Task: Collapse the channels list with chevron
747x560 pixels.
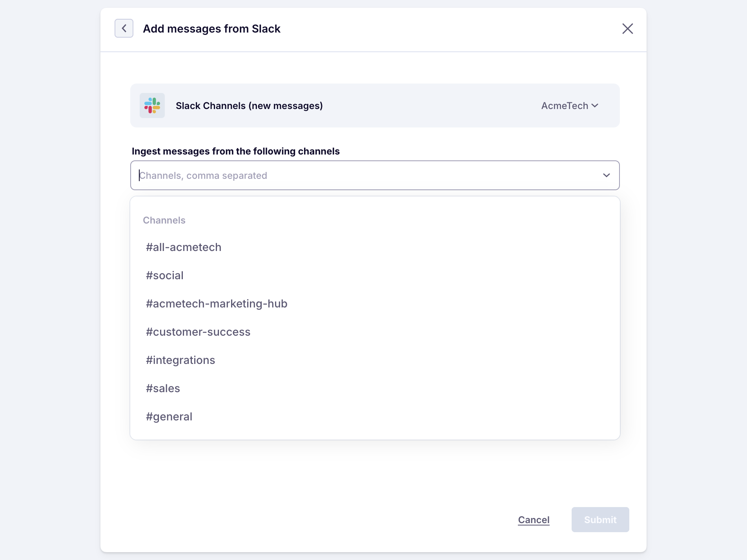Action: point(606,175)
